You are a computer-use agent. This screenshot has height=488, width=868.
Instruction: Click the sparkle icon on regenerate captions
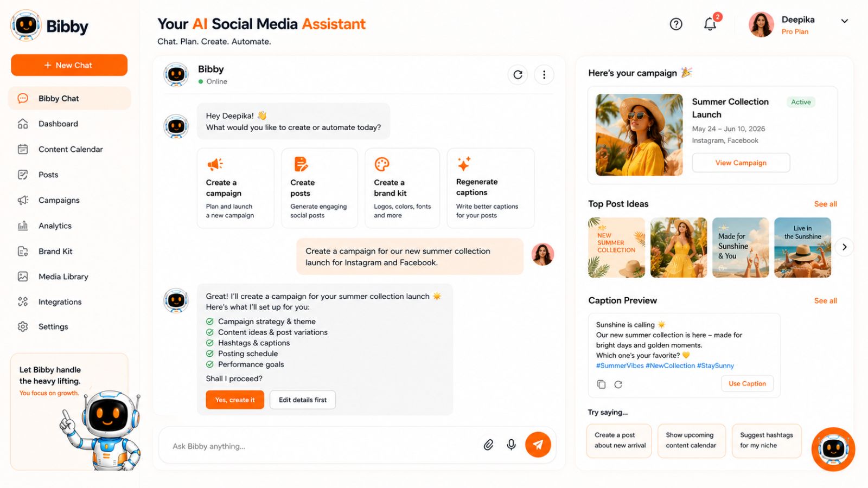(x=464, y=163)
